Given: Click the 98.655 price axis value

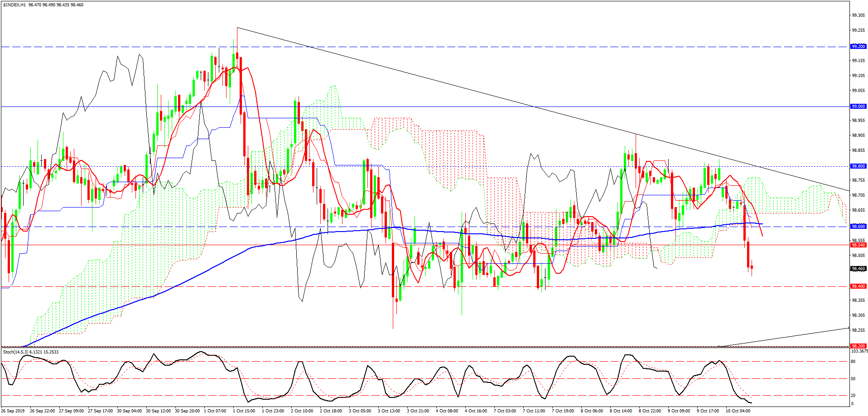Looking at the screenshot, I should click(858, 210).
